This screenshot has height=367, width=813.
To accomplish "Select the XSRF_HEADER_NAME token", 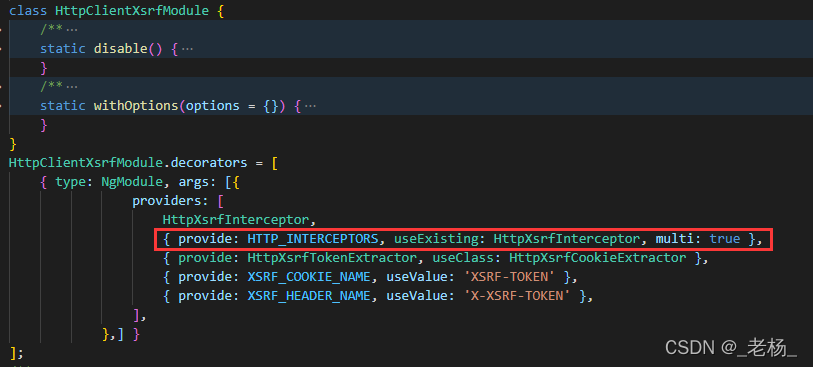I will (x=309, y=296).
